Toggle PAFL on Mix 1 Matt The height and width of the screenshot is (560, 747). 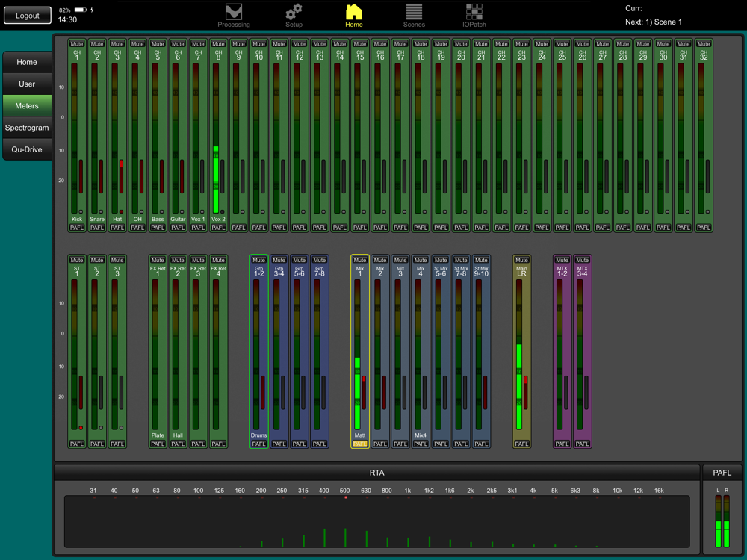[360, 444]
